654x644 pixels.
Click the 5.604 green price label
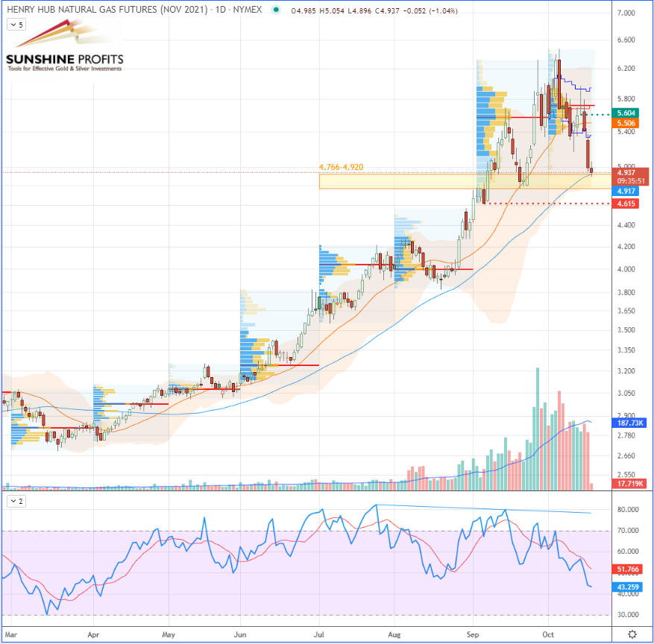pos(625,113)
